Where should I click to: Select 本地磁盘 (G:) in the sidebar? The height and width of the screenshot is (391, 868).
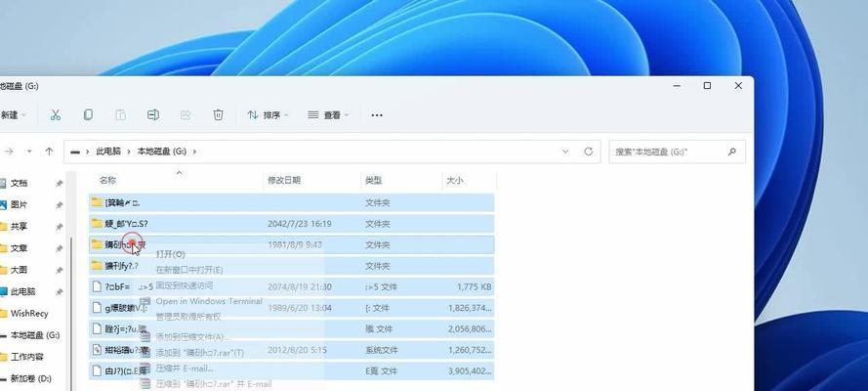coord(35,335)
